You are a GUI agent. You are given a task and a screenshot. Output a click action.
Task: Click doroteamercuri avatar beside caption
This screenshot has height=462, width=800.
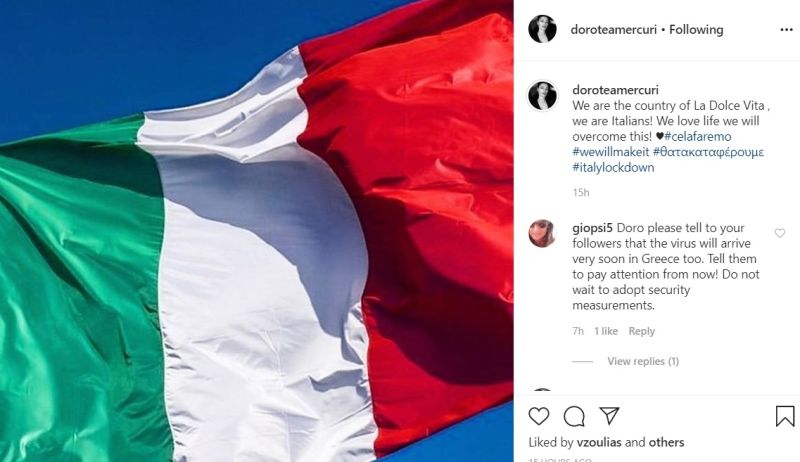coord(542,95)
